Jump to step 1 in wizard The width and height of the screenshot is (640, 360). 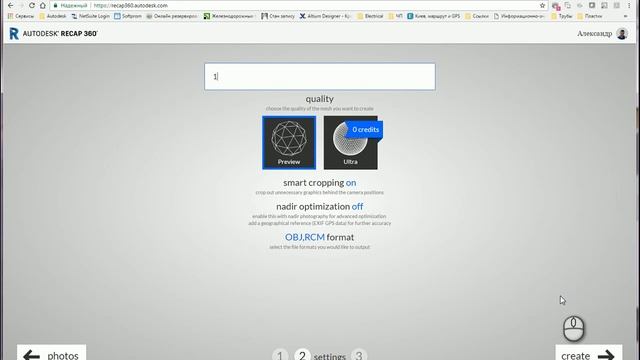pos(280,355)
